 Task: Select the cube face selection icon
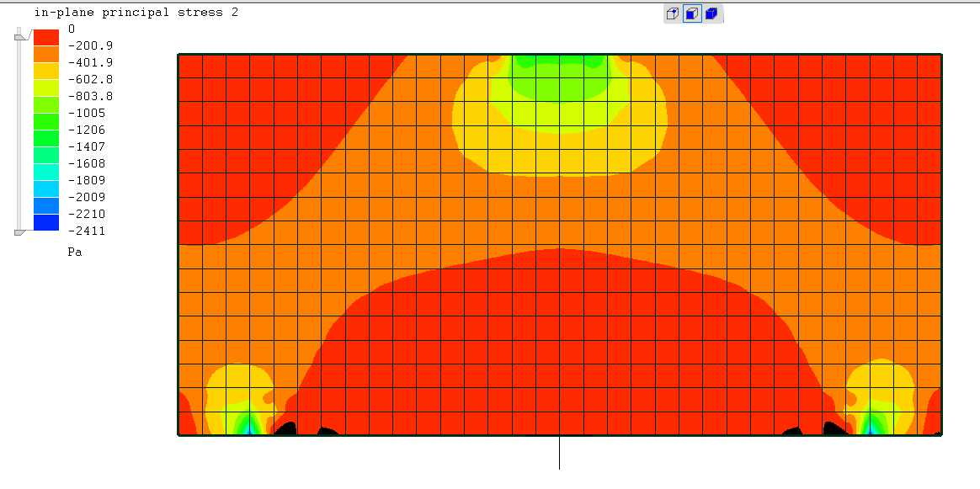(692, 13)
